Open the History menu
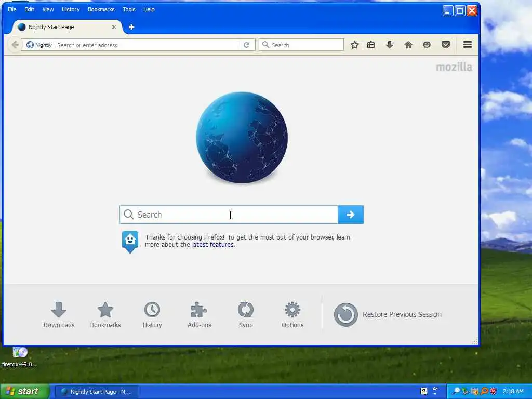 pos(71,9)
